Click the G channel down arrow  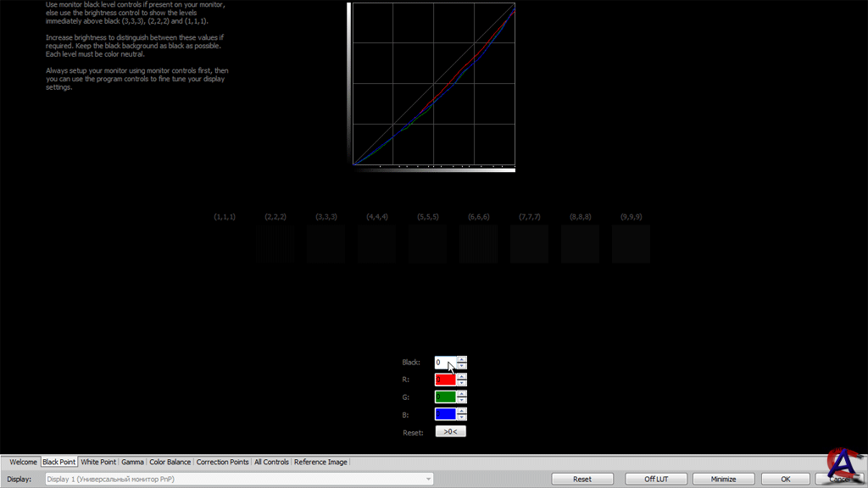(462, 400)
